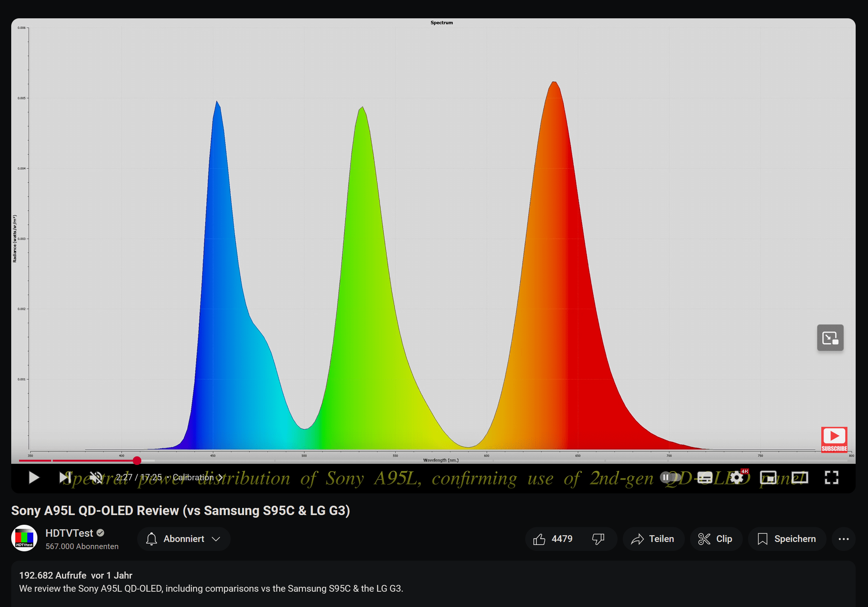The height and width of the screenshot is (607, 868).
Task: Open the HDTVTest channel name link
Action: tap(69, 533)
